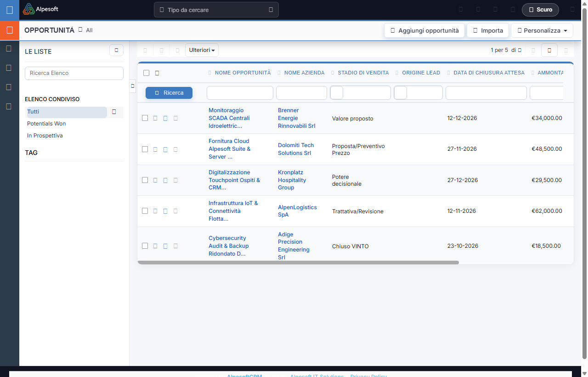Click the icon beside the Tutti list
This screenshot has height=377, width=588.
(114, 112)
